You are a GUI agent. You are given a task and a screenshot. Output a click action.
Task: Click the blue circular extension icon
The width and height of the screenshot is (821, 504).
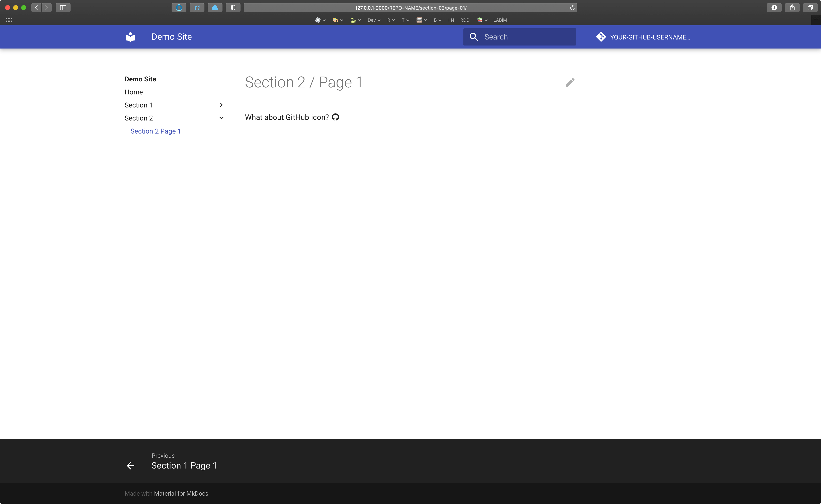pyautogui.click(x=179, y=7)
